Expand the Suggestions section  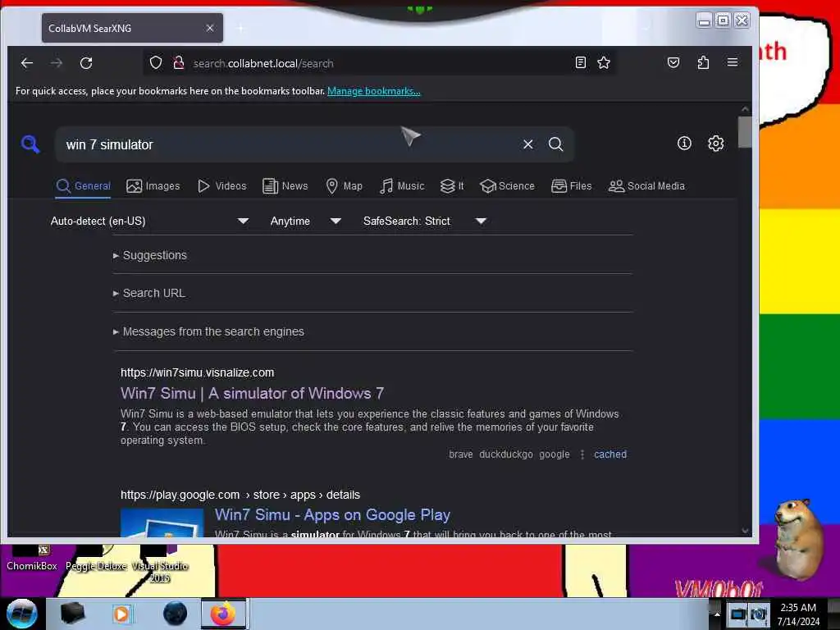point(150,256)
